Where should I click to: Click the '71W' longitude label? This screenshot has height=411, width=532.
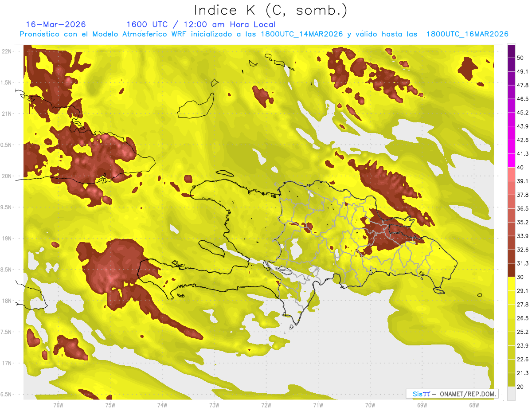pyautogui.click(x=318, y=405)
